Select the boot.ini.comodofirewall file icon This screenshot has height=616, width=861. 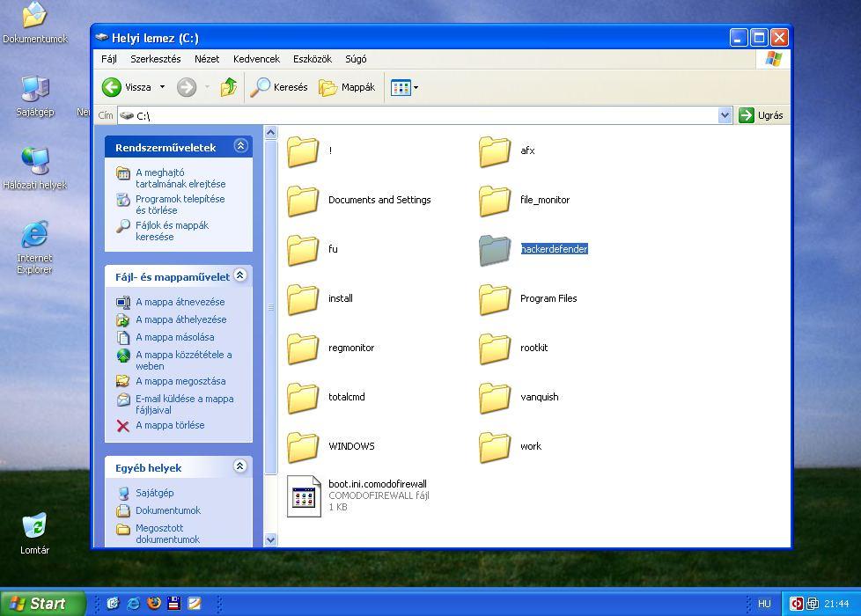304,496
